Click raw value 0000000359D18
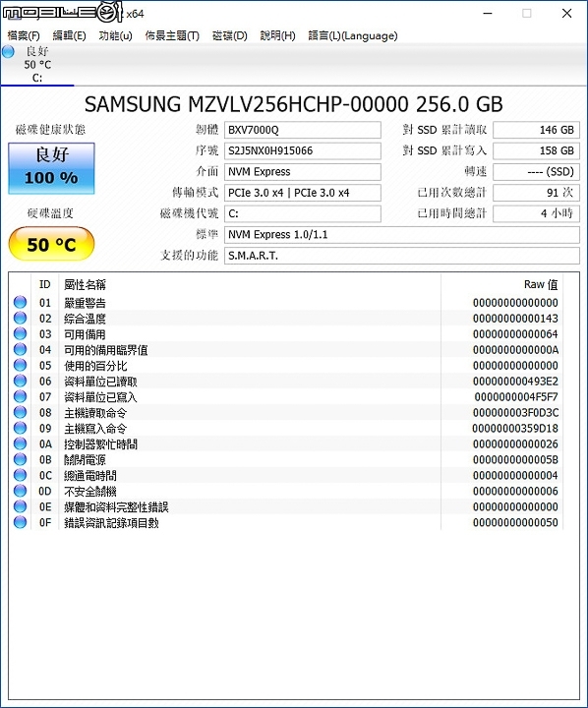588x708 pixels. (x=515, y=428)
